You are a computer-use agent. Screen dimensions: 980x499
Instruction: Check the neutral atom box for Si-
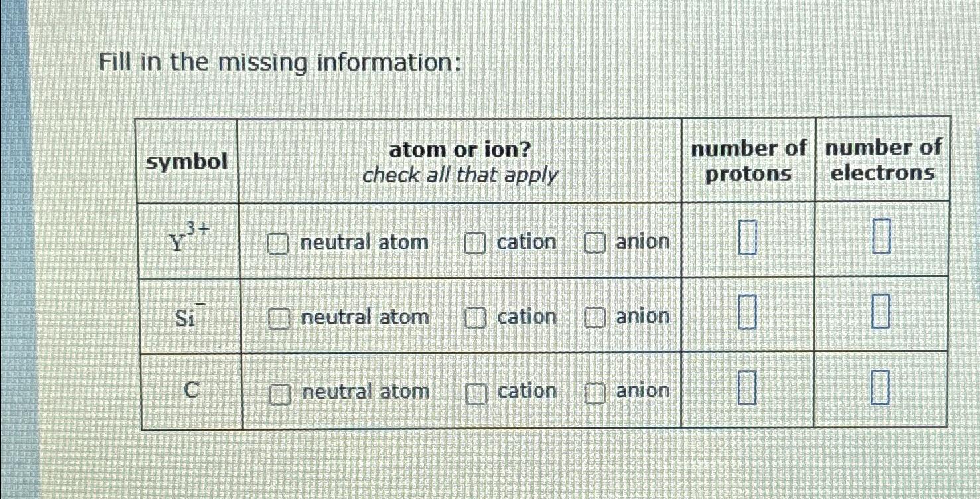coord(279,317)
